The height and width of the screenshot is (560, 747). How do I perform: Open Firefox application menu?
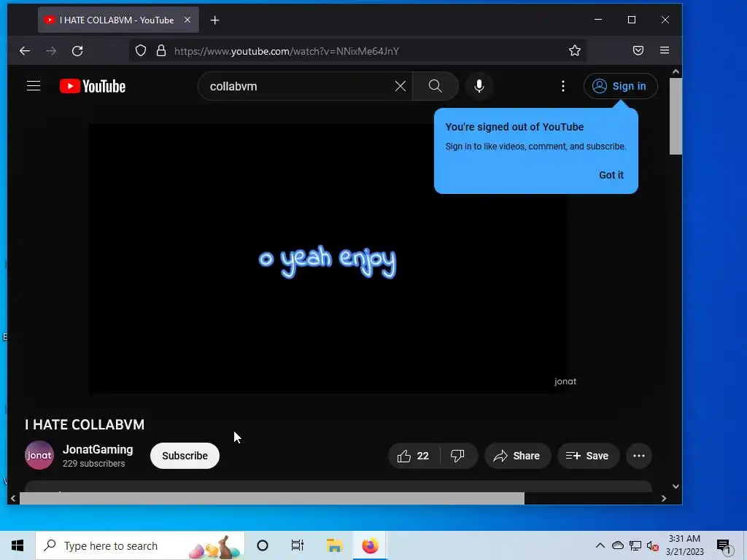[x=665, y=51]
